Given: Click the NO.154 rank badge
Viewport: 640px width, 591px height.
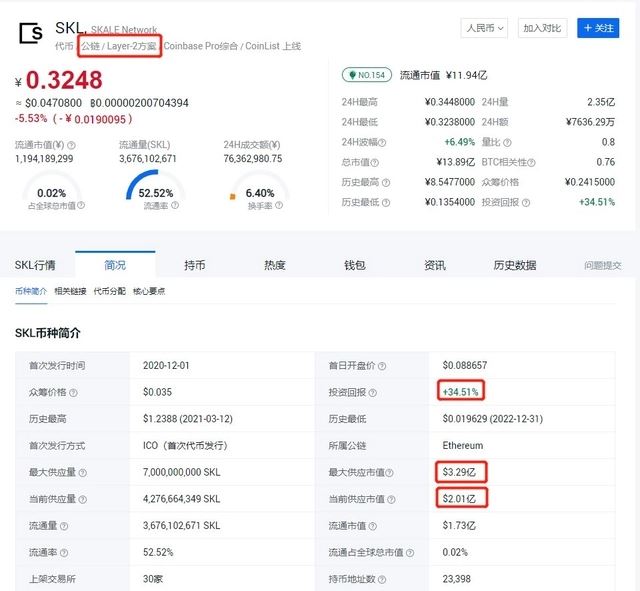Looking at the screenshot, I should coord(367,75).
